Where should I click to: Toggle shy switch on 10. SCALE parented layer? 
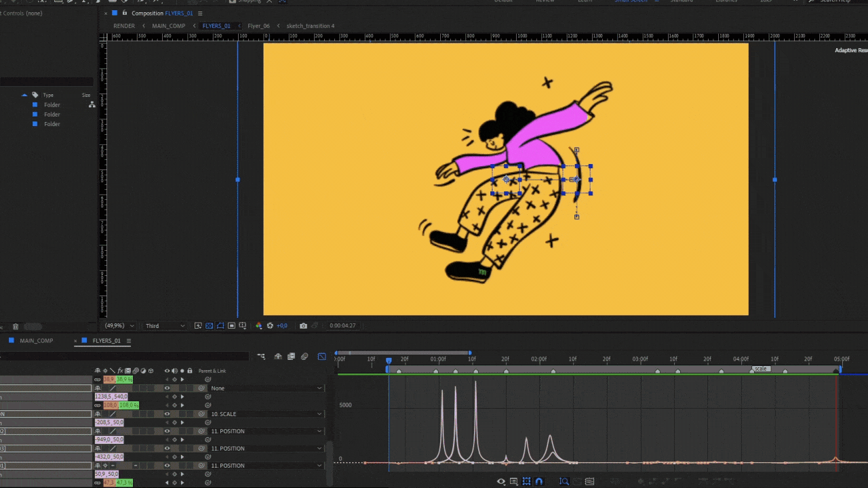click(98, 414)
